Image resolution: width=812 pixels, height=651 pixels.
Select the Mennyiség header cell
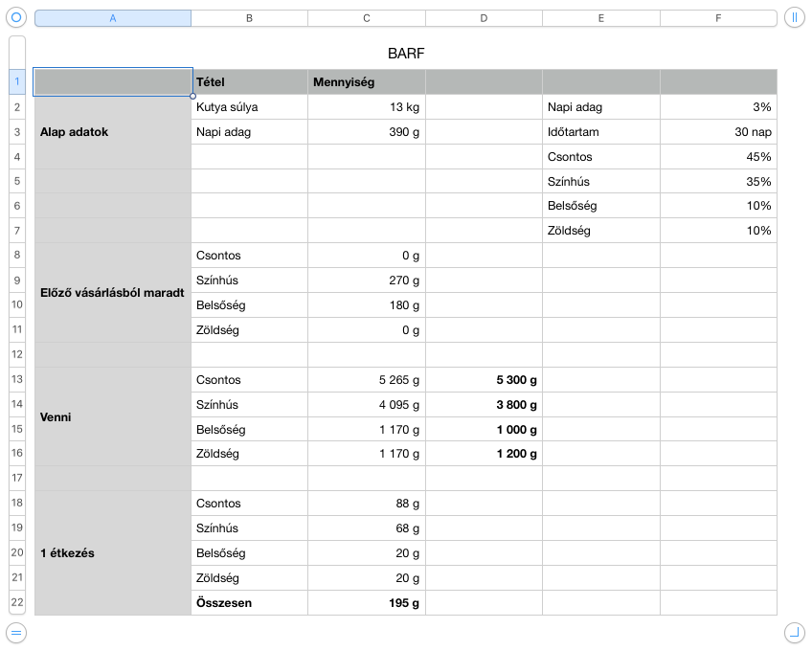click(x=367, y=82)
